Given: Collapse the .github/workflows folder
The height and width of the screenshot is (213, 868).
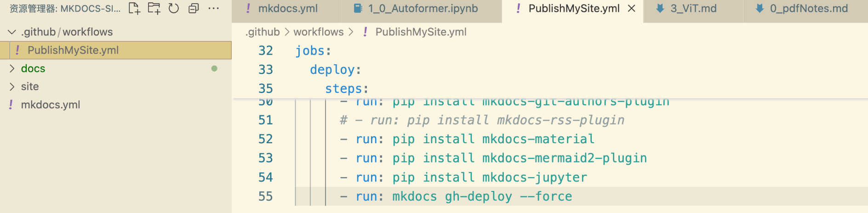Looking at the screenshot, I should click(12, 32).
